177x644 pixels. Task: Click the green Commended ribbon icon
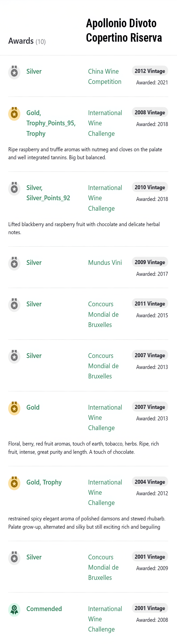click(14, 610)
